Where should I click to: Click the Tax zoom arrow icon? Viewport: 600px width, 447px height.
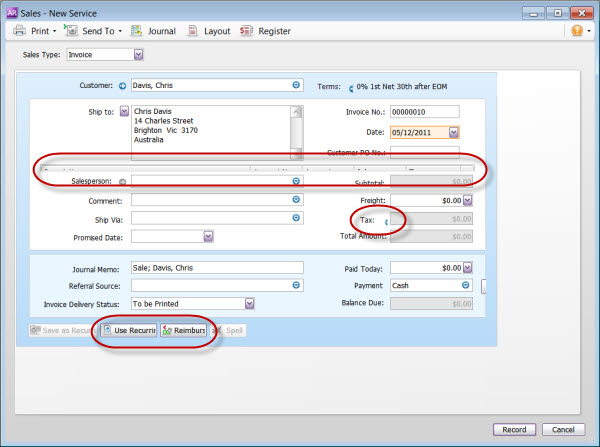386,219
